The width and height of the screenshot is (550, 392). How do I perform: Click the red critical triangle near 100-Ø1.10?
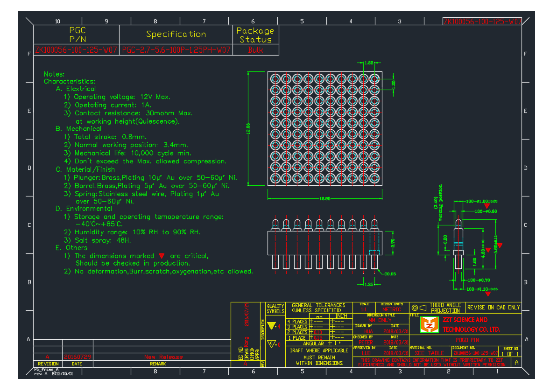pyautogui.click(x=487, y=294)
